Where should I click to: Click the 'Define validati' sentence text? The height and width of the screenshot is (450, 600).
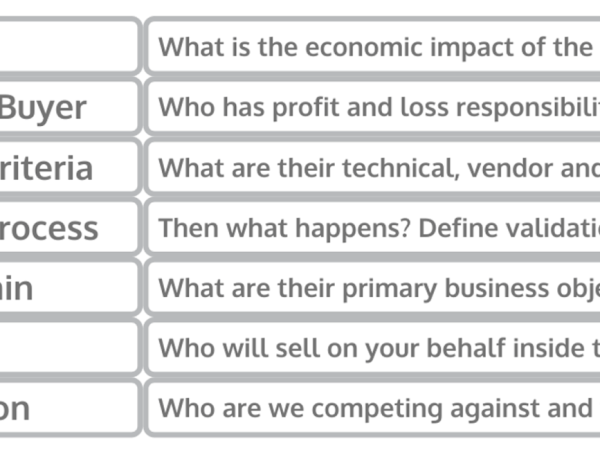(509, 228)
